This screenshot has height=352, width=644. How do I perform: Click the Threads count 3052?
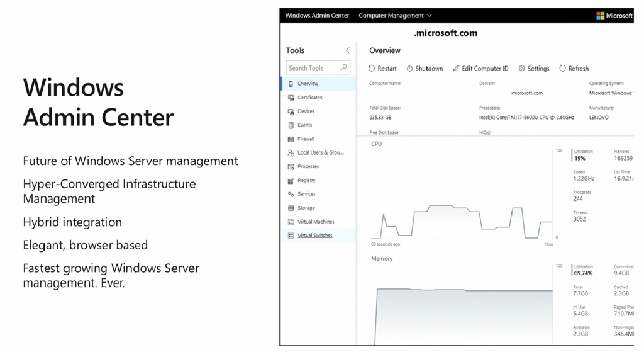[x=579, y=219]
